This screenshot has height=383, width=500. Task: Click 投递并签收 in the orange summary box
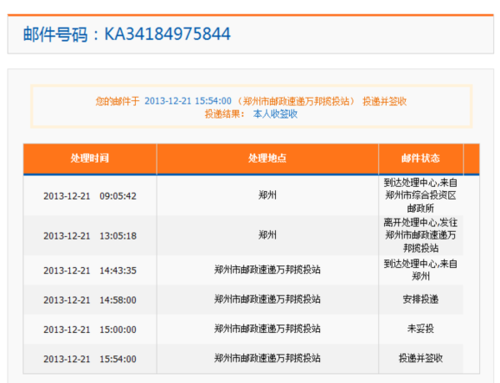[x=384, y=101]
